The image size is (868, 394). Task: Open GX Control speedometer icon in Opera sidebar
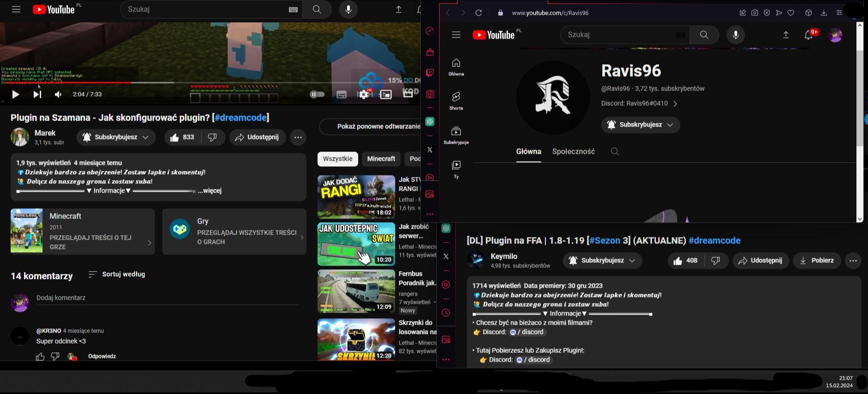pos(430,31)
